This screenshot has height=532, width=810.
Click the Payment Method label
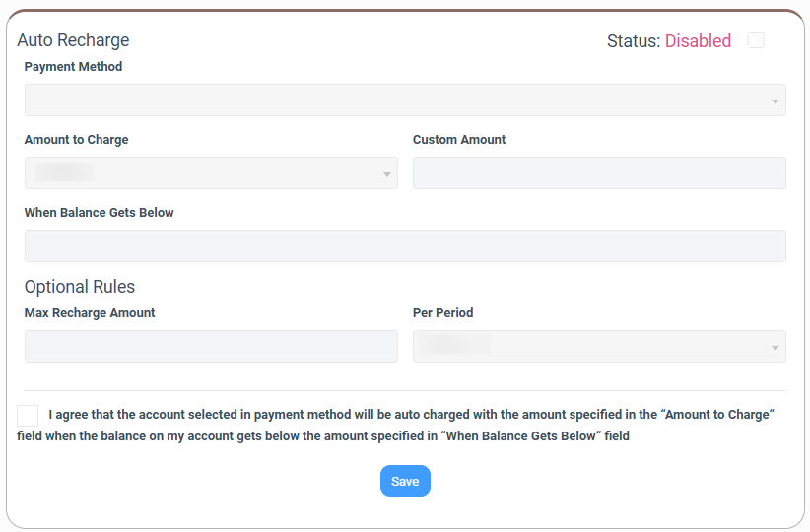(73, 67)
